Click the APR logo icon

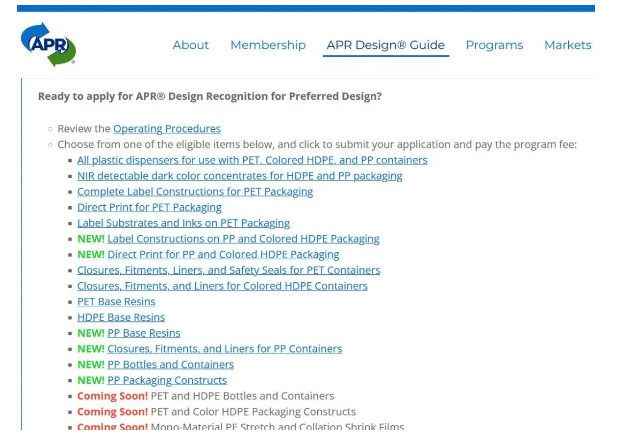click(x=48, y=44)
